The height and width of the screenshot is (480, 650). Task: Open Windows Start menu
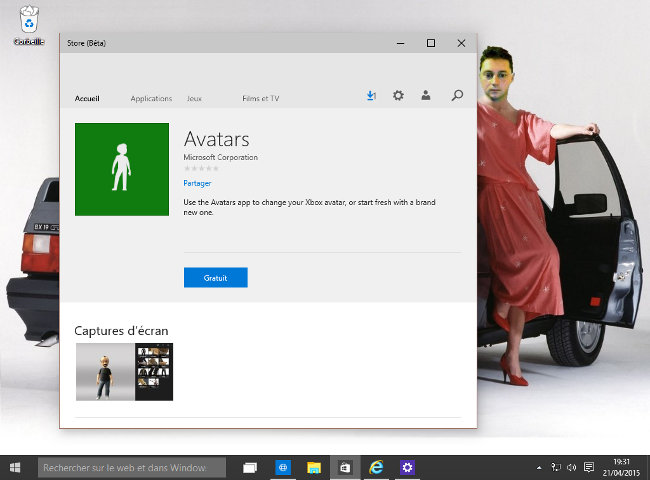point(16,467)
